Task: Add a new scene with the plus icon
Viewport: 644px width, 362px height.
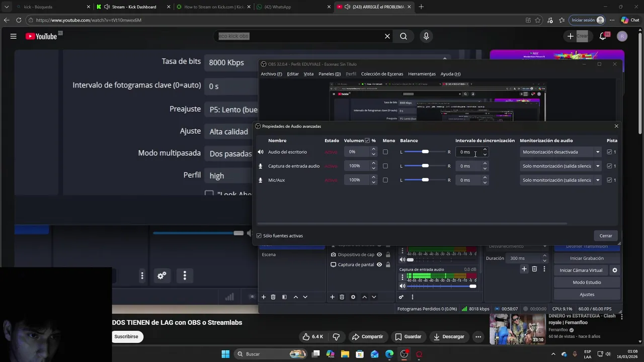Action: point(263,297)
